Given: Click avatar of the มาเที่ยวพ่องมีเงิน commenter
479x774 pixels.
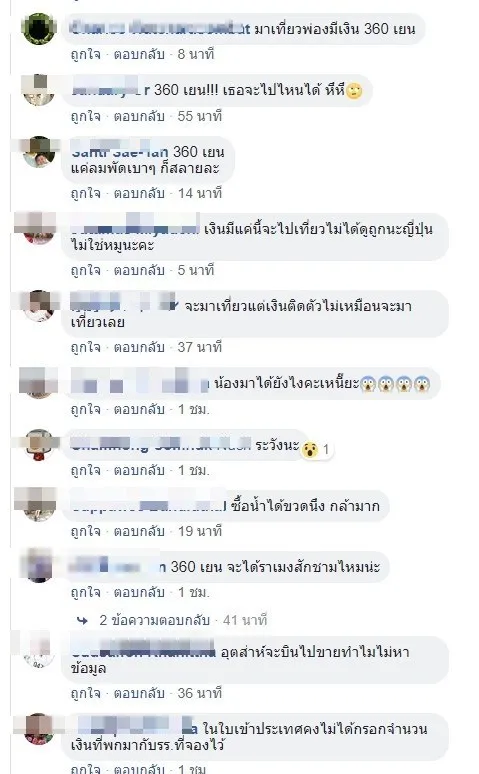Looking at the screenshot, I should point(39,29).
